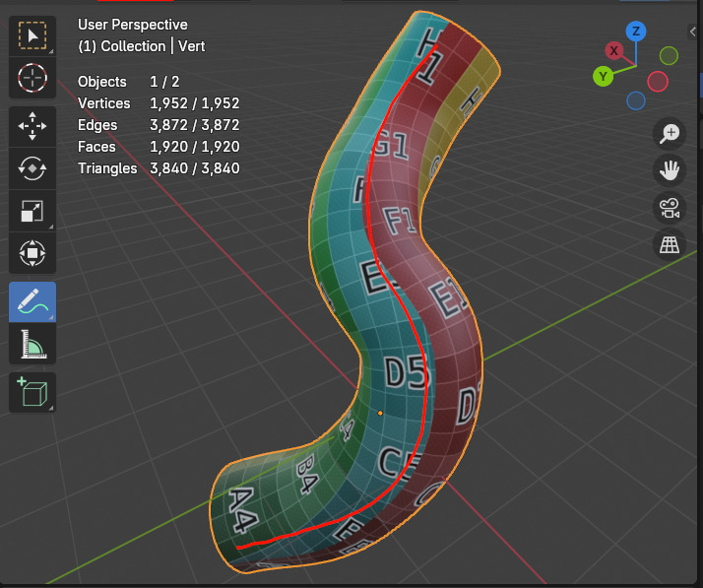The image size is (703, 588).
Task: Click the Annotate pencil tool
Action: (x=32, y=301)
